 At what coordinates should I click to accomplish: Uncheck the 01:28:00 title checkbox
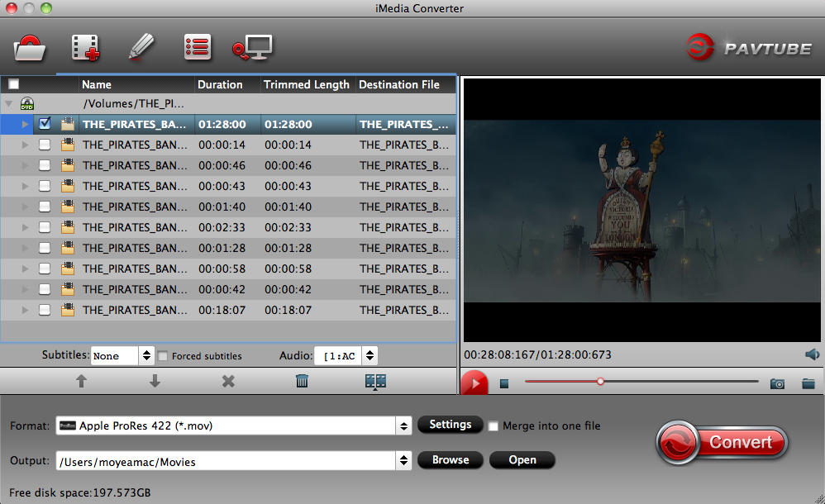click(45, 124)
